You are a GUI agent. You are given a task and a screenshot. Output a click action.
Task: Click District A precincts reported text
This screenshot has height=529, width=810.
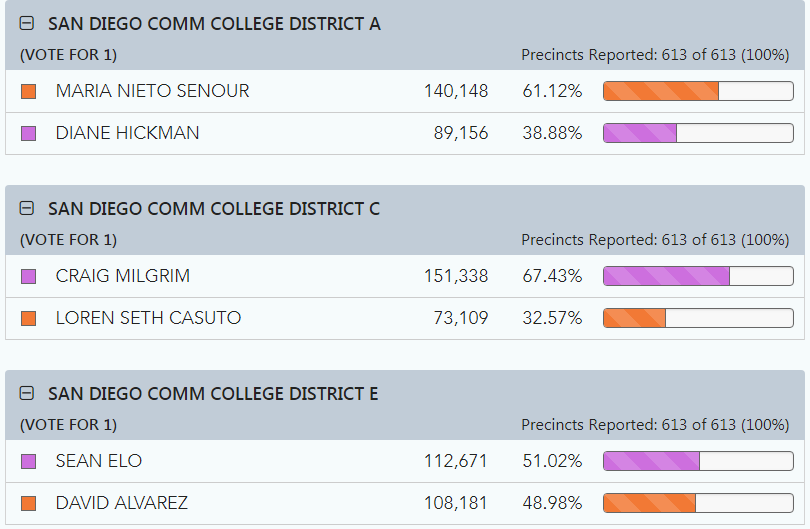[x=655, y=55]
